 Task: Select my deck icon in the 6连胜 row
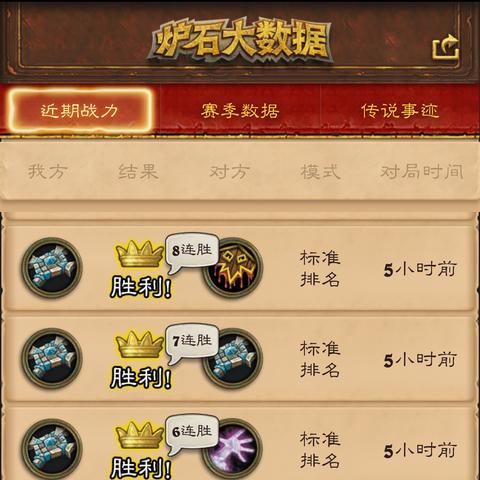[x=52, y=449]
